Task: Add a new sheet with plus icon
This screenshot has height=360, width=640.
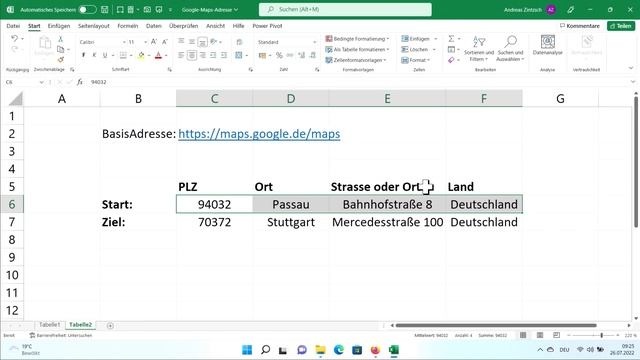Action: [x=110, y=325]
